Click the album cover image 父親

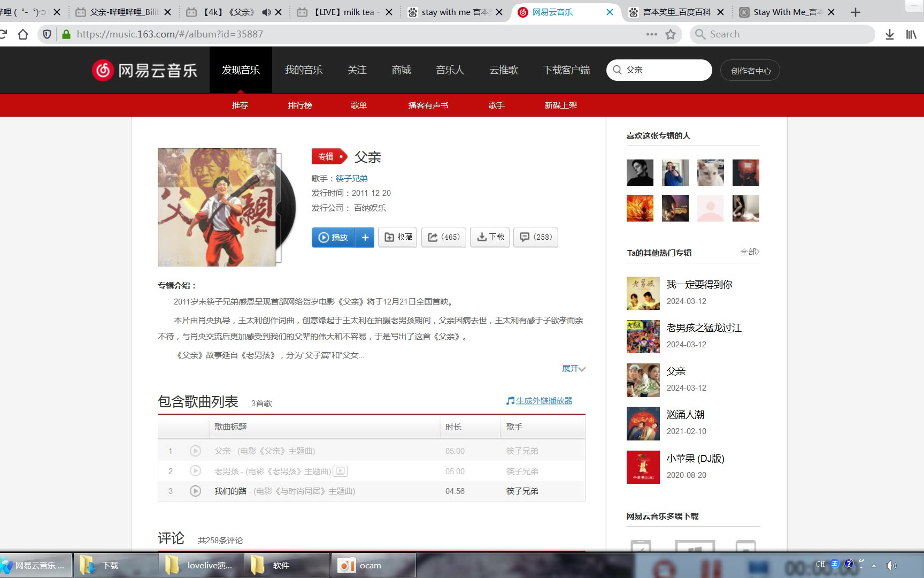click(x=217, y=207)
